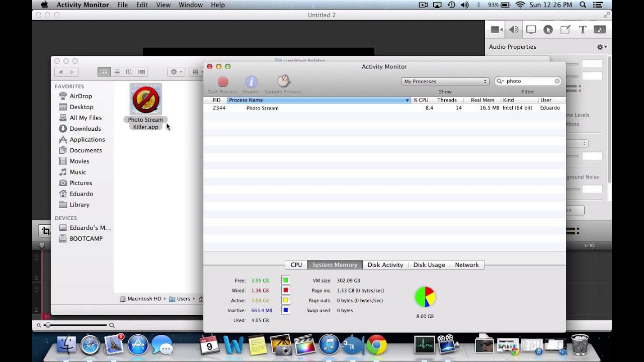Screen dimensions: 644x362
Task: Open Annotations properties tab
Action: pos(565,30)
